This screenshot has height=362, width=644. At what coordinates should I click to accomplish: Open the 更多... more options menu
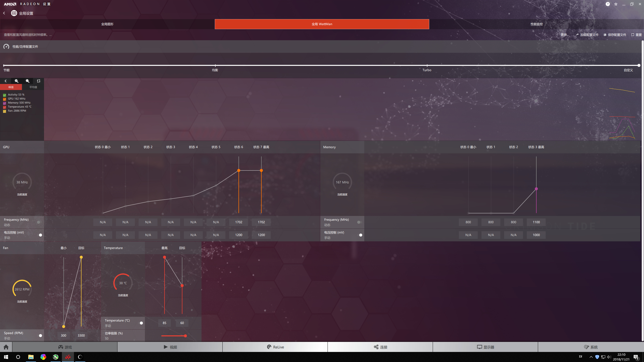565,35
